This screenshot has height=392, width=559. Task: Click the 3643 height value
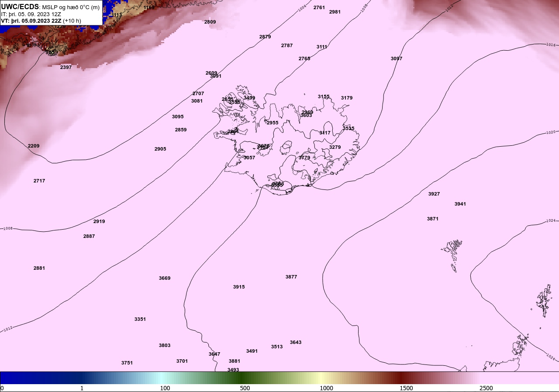(x=296, y=342)
